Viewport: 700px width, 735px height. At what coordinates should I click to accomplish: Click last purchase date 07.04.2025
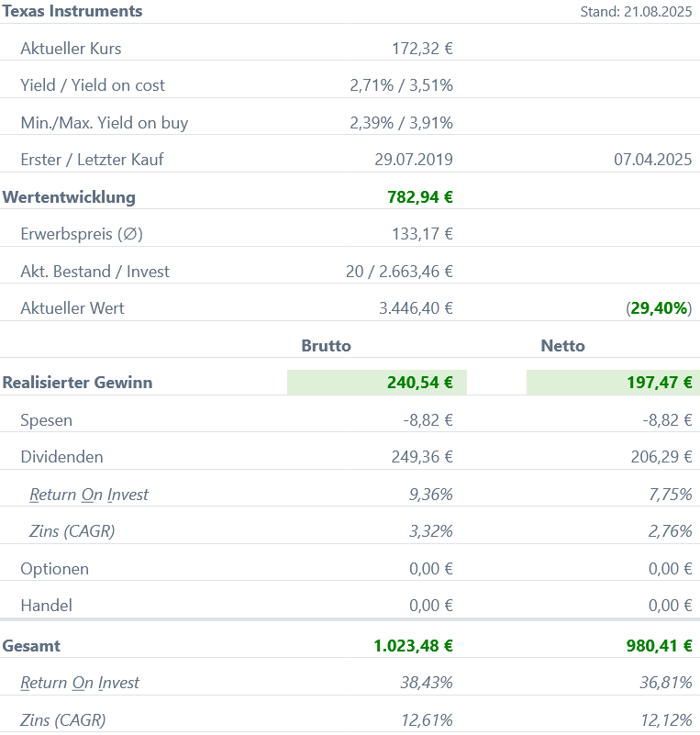652,160
